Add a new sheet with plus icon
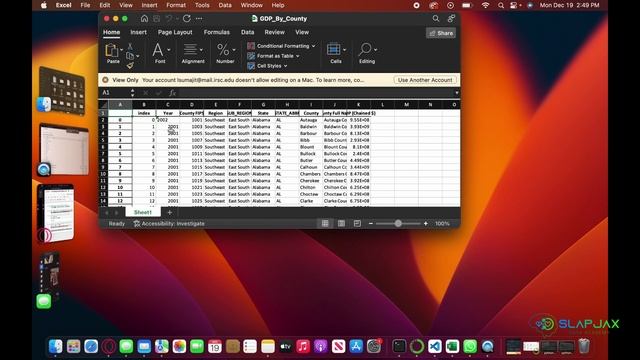The width and height of the screenshot is (640, 360). [169, 212]
